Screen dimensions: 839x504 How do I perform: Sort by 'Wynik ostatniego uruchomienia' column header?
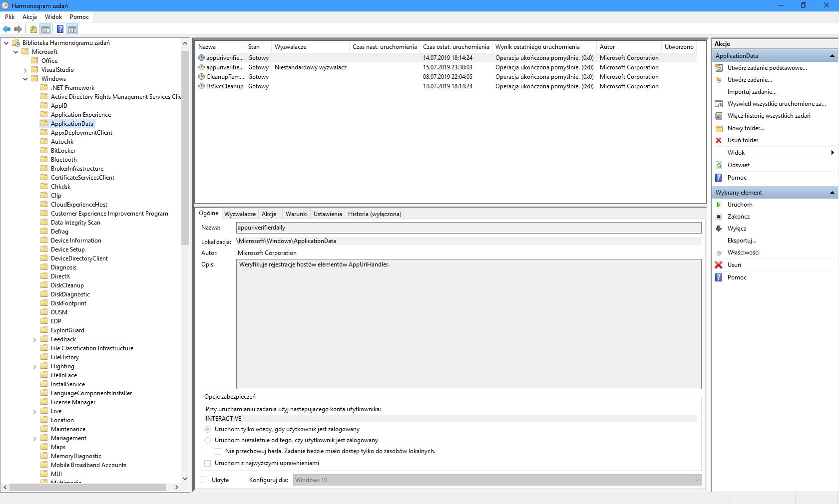(x=544, y=47)
